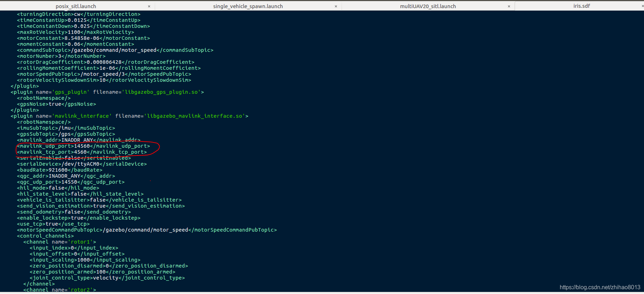644x294 pixels.
Task: Switch to the posix_sitl.launch tab
Action: pyautogui.click(x=76, y=6)
